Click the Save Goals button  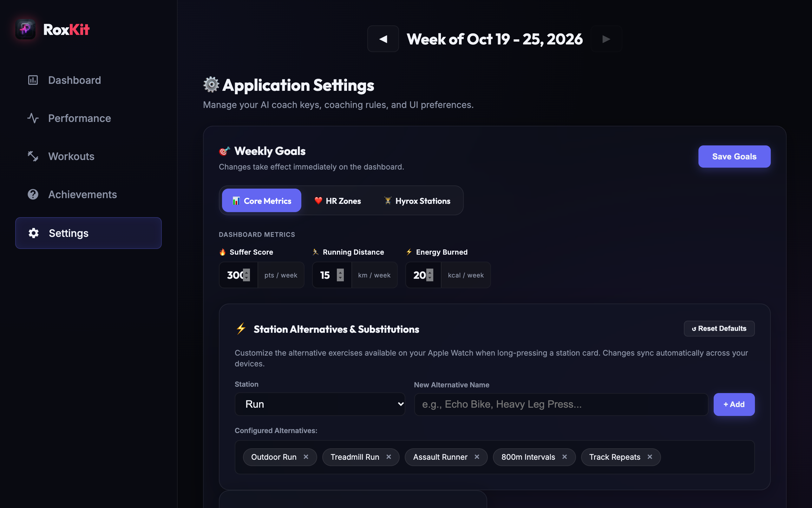(x=734, y=157)
